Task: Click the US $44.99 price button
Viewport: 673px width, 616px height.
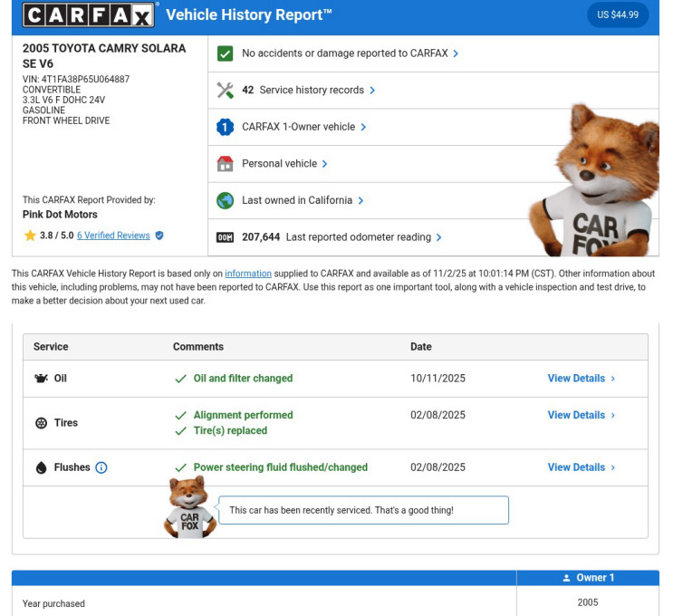Action: coord(618,14)
